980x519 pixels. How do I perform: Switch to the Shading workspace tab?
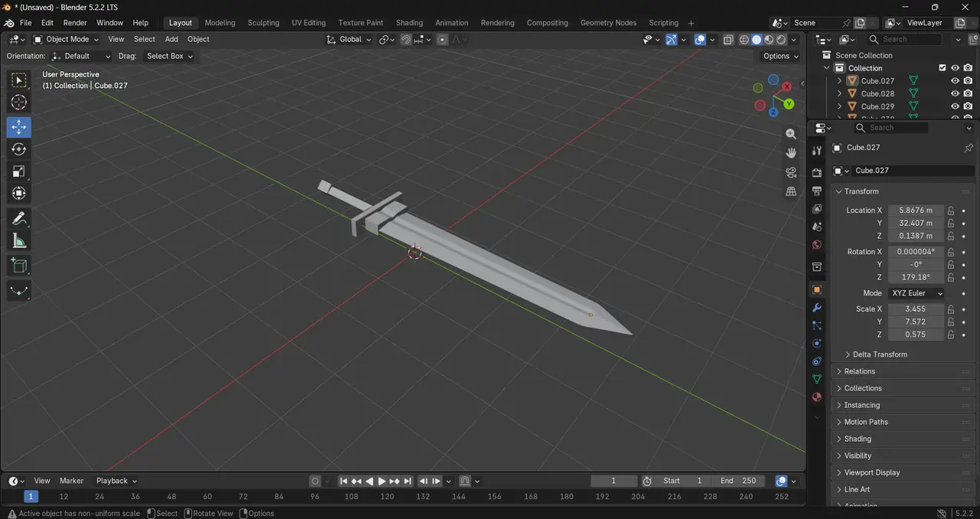click(409, 23)
